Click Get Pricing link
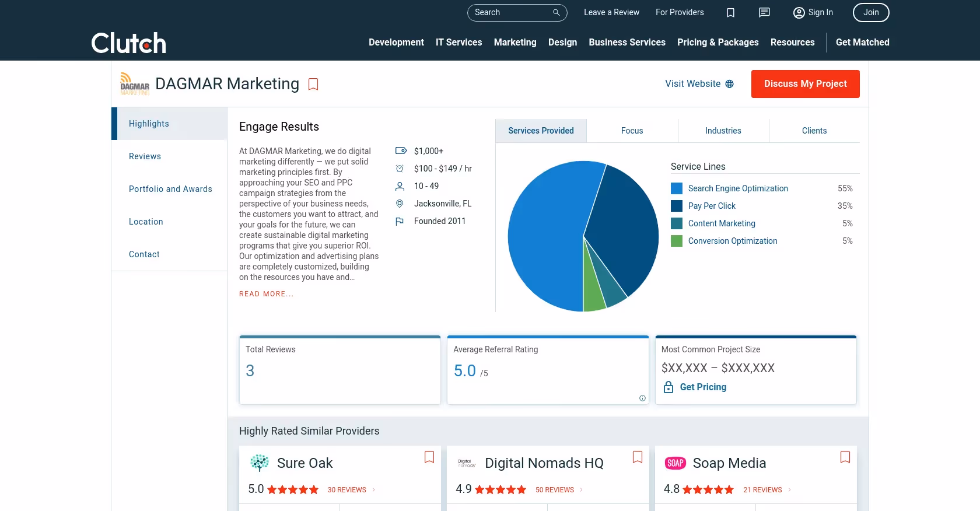This screenshot has height=511, width=980. (x=703, y=387)
